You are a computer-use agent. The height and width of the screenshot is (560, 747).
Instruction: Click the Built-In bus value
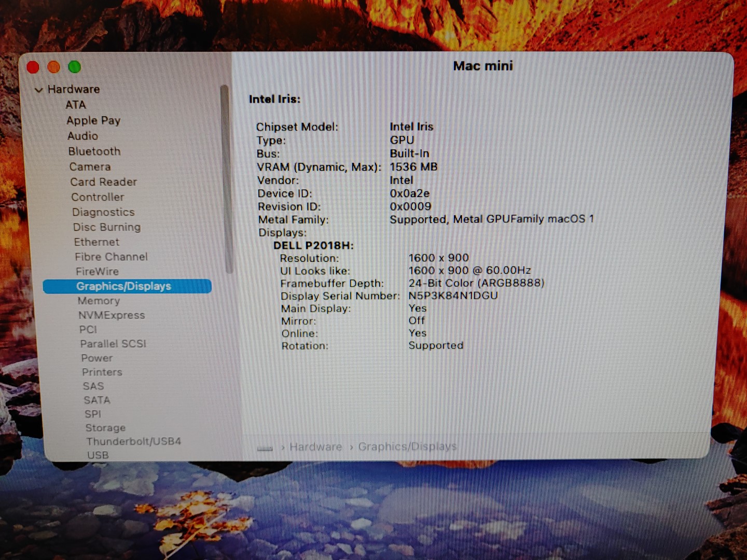pos(409,153)
